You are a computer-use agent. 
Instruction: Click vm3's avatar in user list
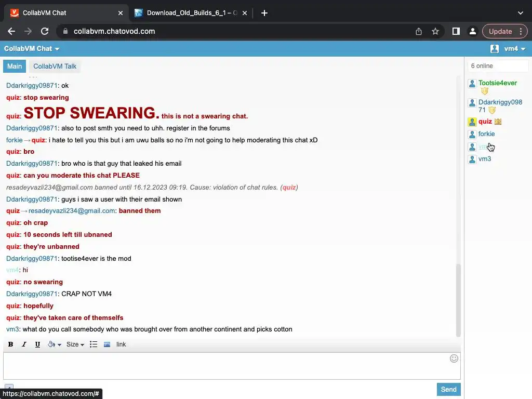[472, 159]
